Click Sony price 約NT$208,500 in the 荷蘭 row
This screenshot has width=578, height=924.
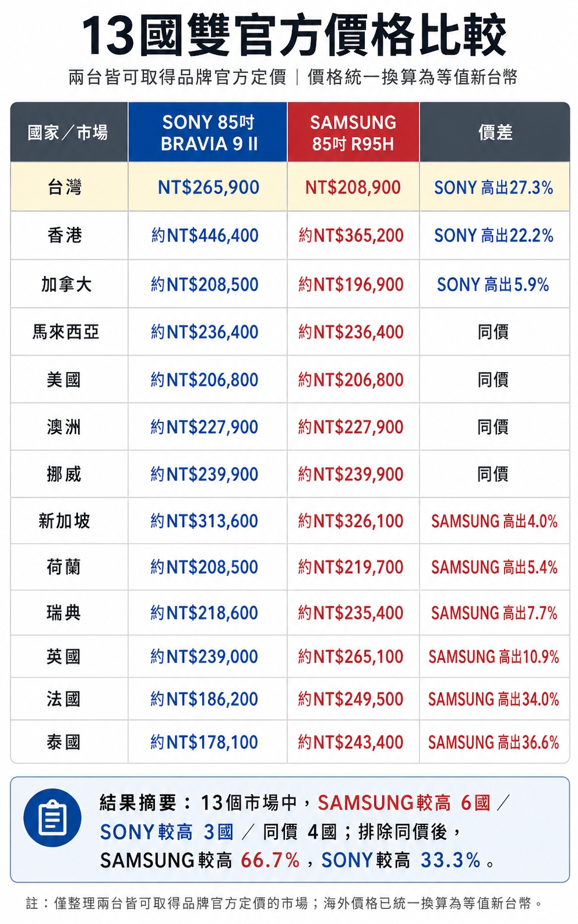click(205, 567)
